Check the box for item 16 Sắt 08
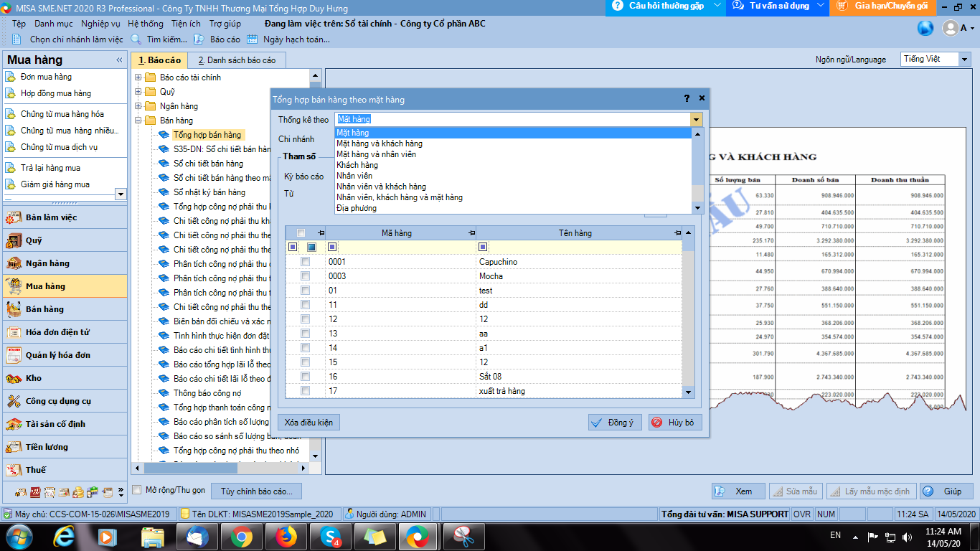980x551 pixels. click(x=306, y=377)
